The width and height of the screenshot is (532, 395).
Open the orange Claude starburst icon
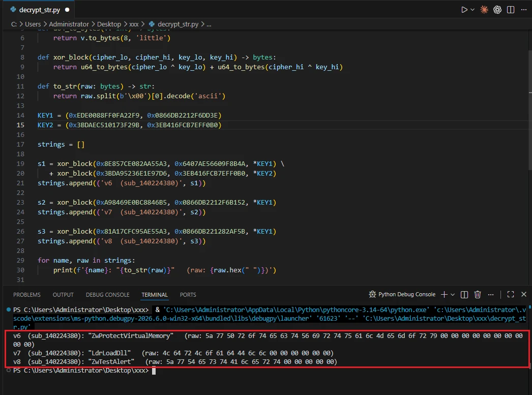click(484, 10)
